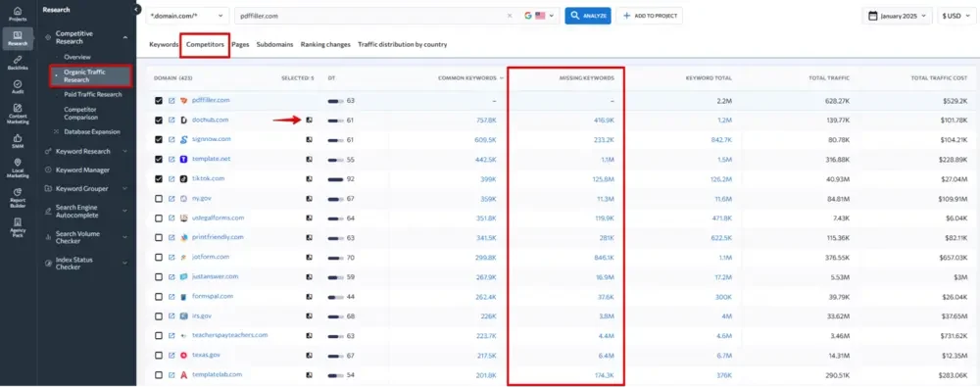Switch to the Keywords tab

(x=164, y=45)
